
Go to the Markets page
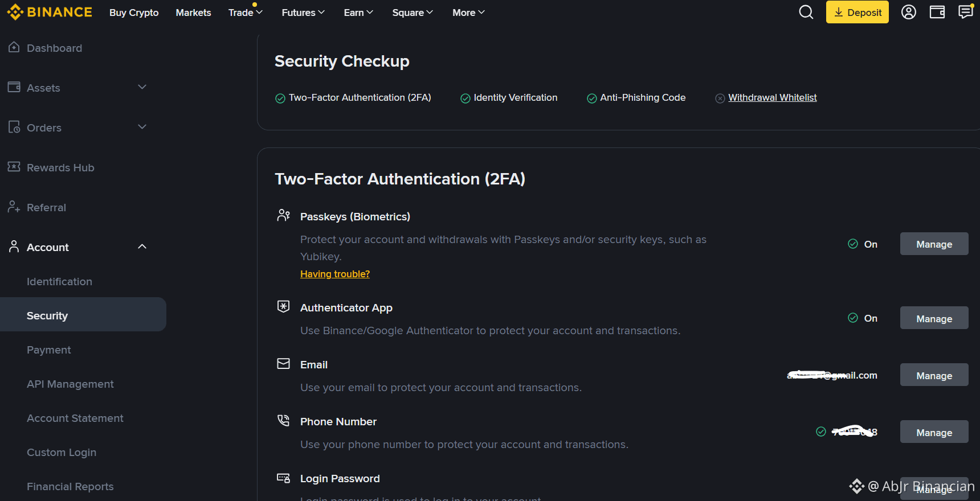(x=193, y=13)
